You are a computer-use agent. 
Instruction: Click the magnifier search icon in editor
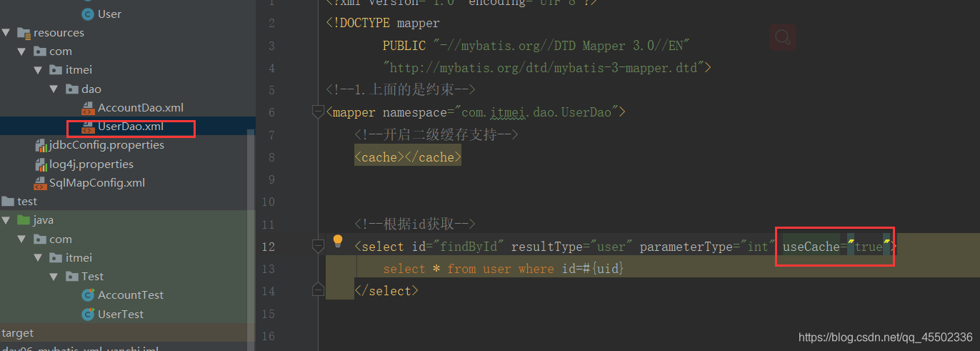783,37
